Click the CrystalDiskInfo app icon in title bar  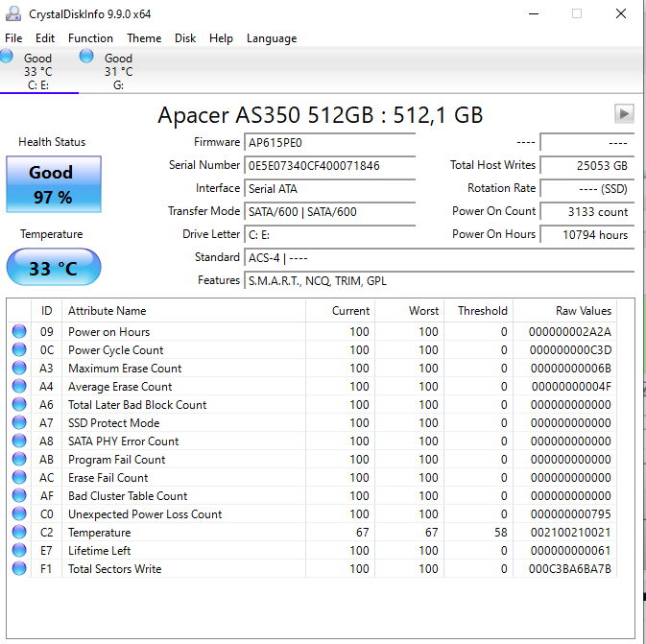pyautogui.click(x=13, y=13)
